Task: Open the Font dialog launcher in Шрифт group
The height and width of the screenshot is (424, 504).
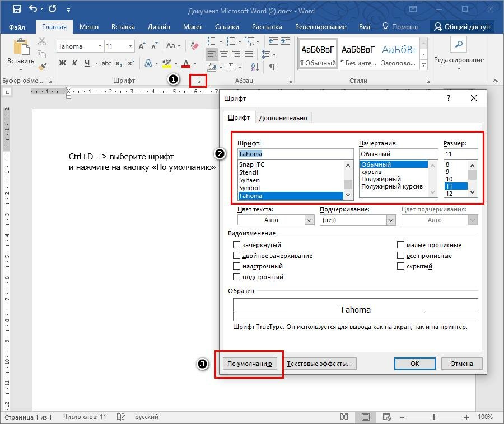Action: pos(198,81)
